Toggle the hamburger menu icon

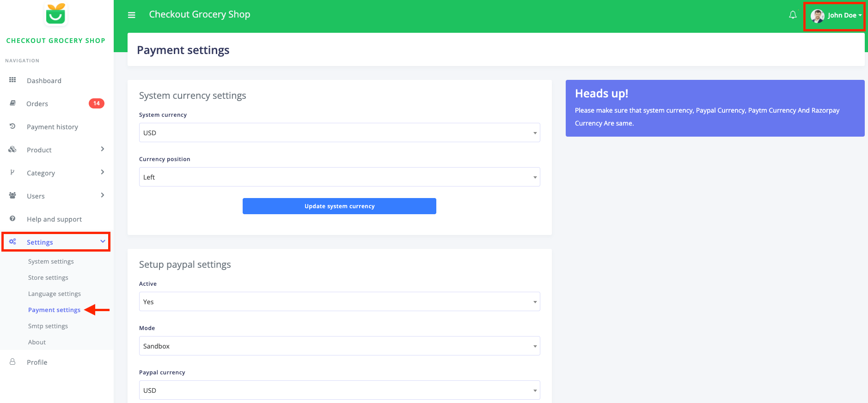coord(132,15)
